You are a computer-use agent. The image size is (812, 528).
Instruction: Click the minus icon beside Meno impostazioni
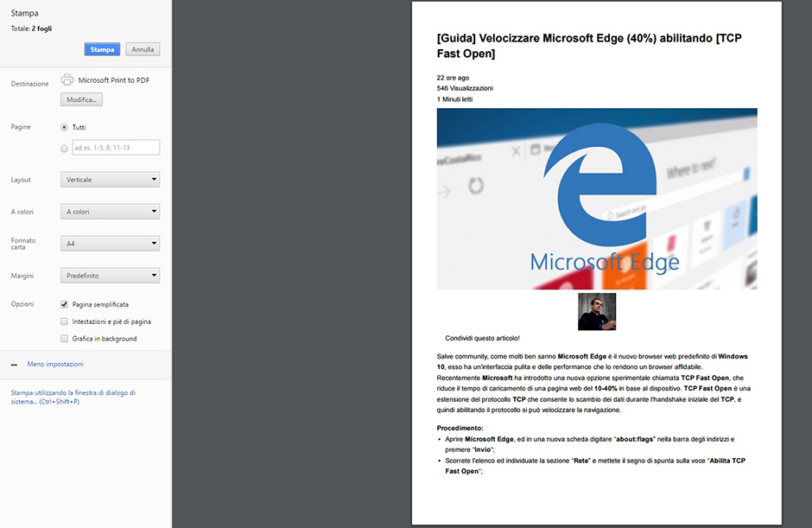(14, 365)
